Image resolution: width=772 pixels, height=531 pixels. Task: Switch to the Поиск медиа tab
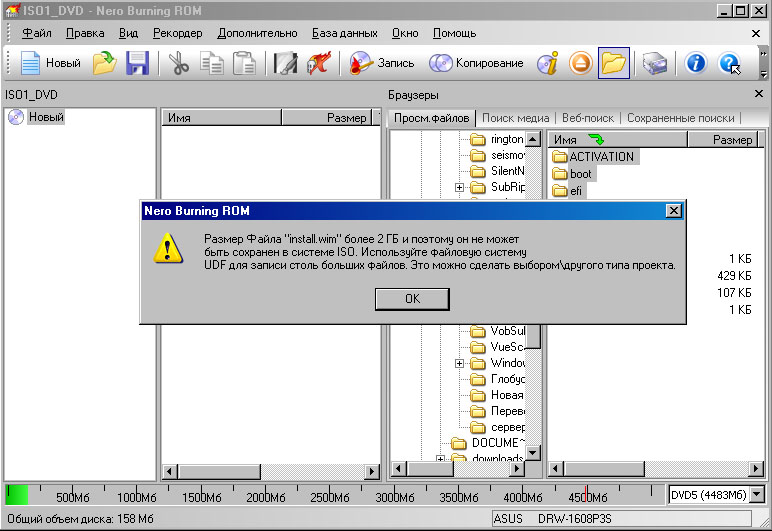pyautogui.click(x=515, y=118)
